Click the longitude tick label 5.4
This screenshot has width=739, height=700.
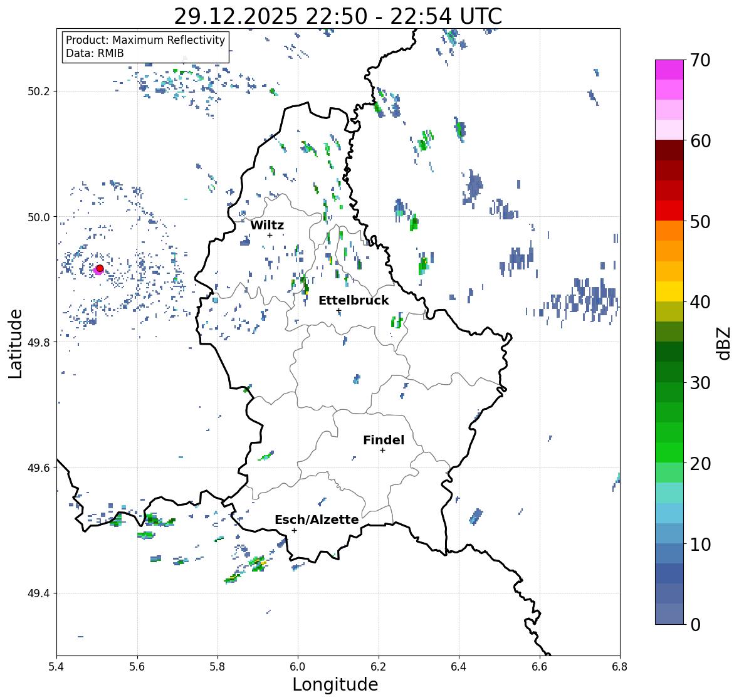(56, 667)
